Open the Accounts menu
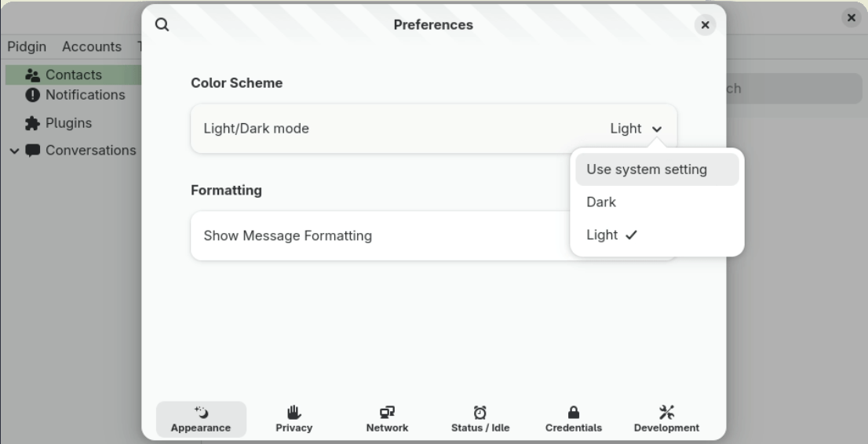 pyautogui.click(x=92, y=47)
